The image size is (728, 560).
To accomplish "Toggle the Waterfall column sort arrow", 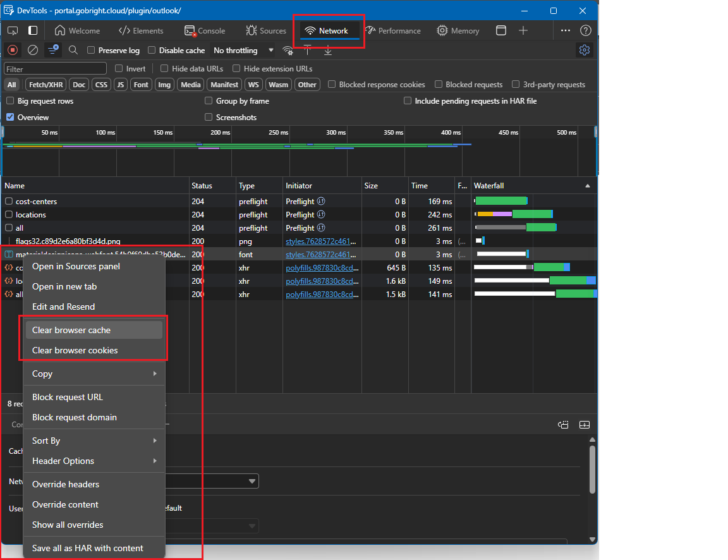I will tap(588, 186).
